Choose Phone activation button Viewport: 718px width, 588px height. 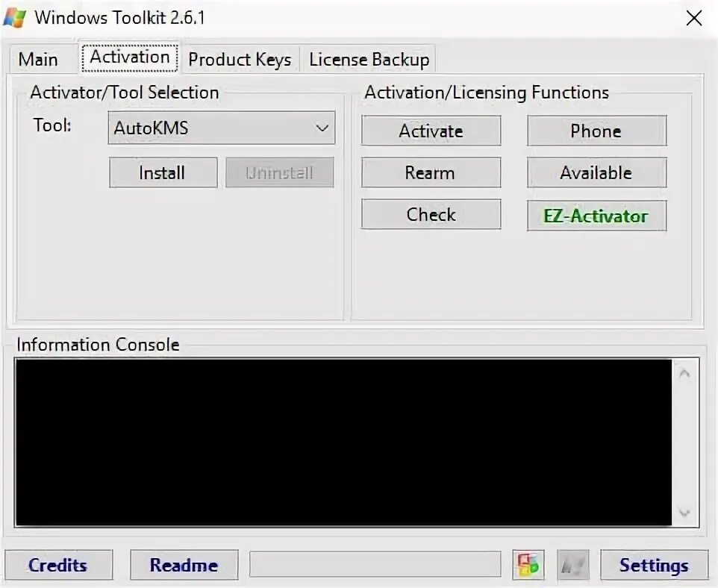point(596,131)
